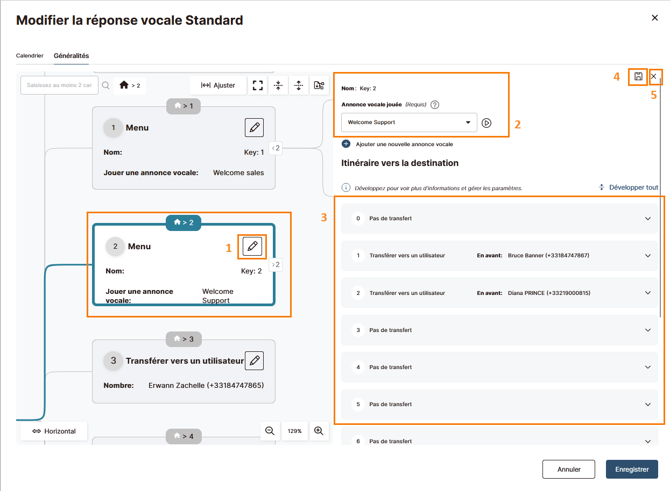
Task: Click the node search input field
Action: point(59,85)
